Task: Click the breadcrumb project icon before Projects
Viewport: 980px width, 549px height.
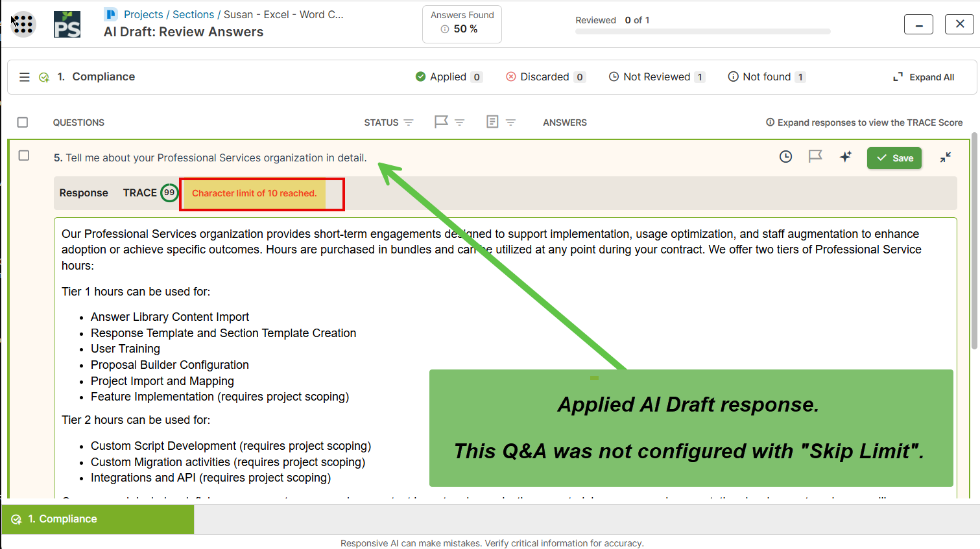Action: click(x=111, y=14)
